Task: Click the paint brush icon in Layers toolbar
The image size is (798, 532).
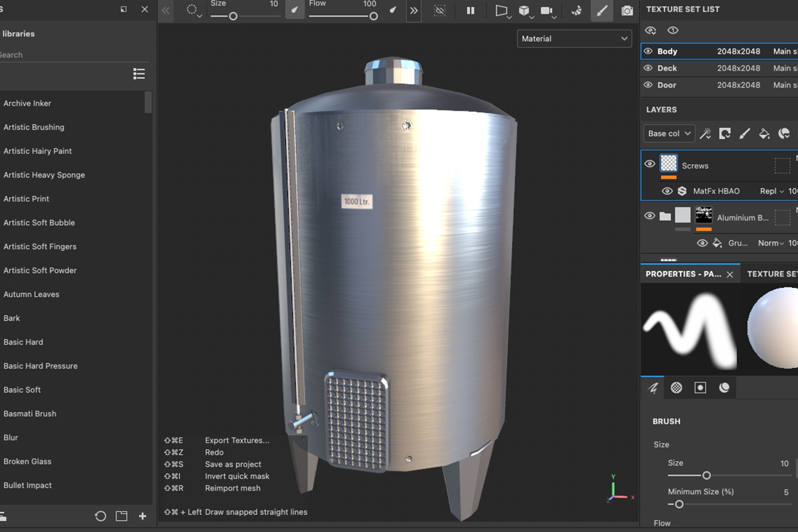Action: (744, 134)
